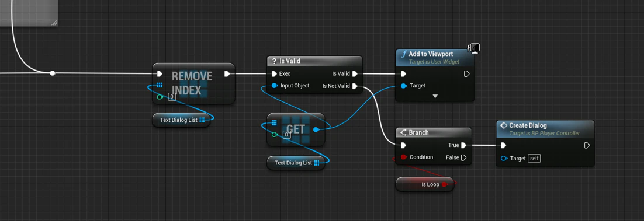Click the Is Valid Input Object pin

click(274, 86)
